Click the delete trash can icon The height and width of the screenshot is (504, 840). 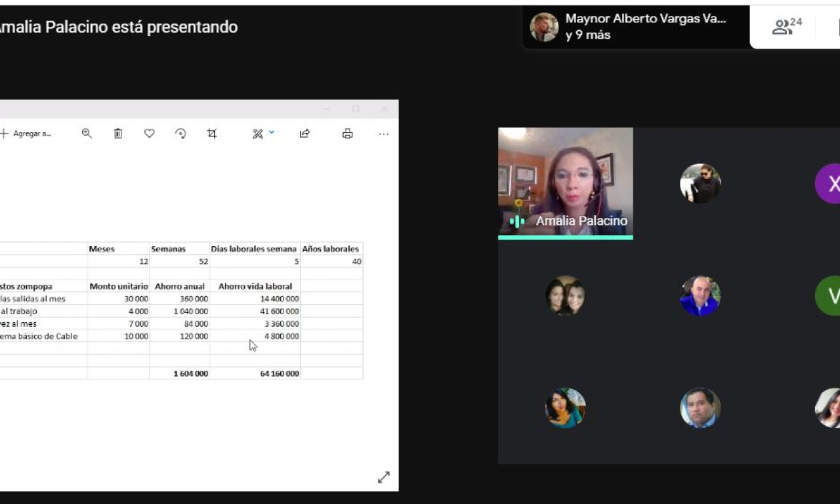tap(118, 134)
